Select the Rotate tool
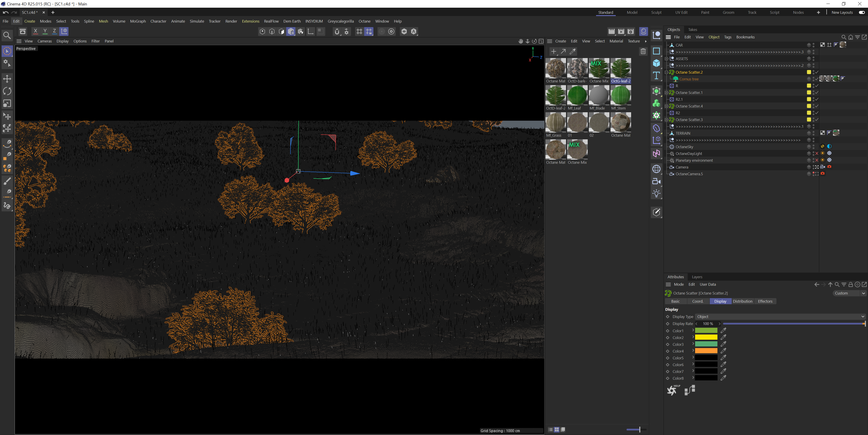The height and width of the screenshot is (435, 868). [x=7, y=91]
